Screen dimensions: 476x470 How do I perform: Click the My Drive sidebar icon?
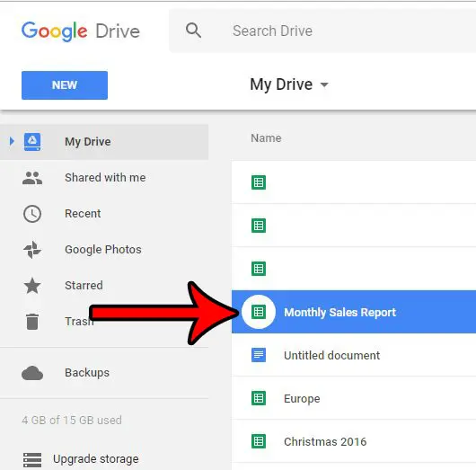pos(32,142)
